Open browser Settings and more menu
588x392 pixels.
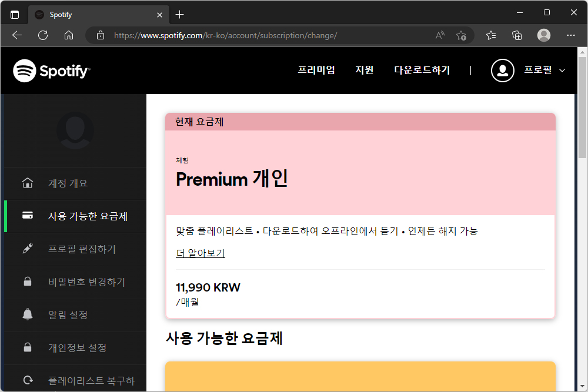pyautogui.click(x=571, y=35)
